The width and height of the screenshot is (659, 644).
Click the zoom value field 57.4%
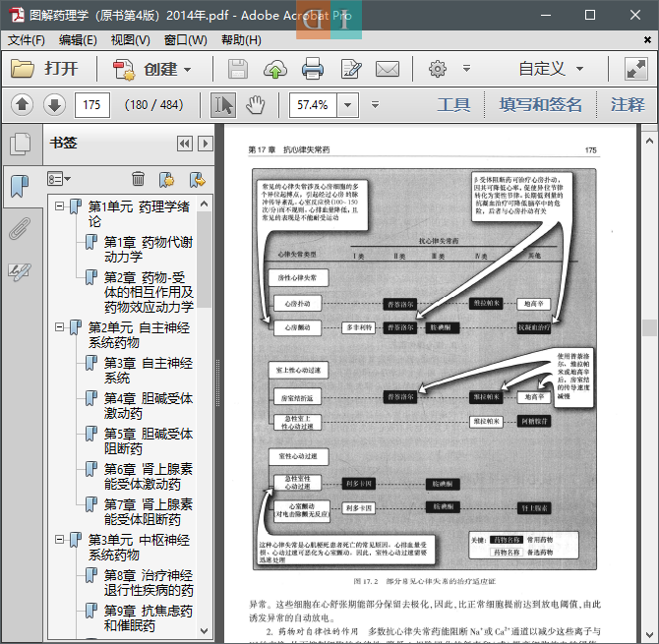point(312,105)
